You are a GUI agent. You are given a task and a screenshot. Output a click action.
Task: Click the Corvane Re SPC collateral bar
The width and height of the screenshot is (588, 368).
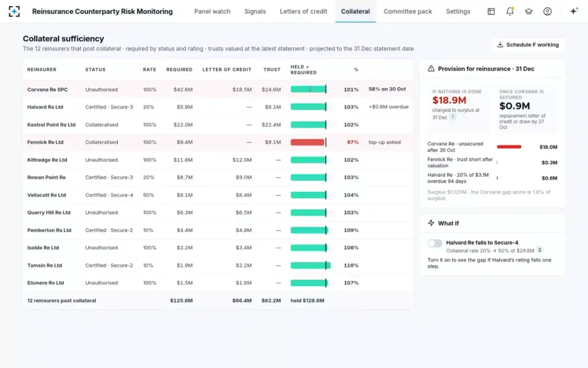coord(308,89)
